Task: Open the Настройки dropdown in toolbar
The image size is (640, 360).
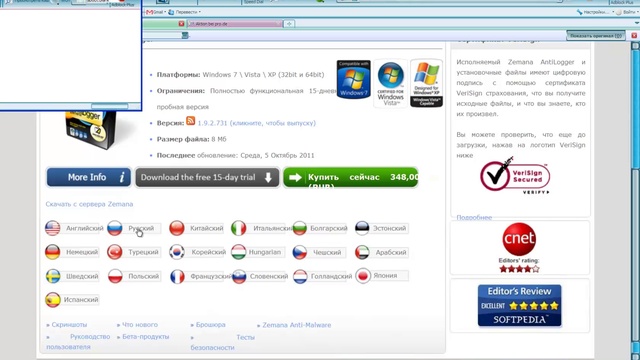Action: [x=595, y=12]
